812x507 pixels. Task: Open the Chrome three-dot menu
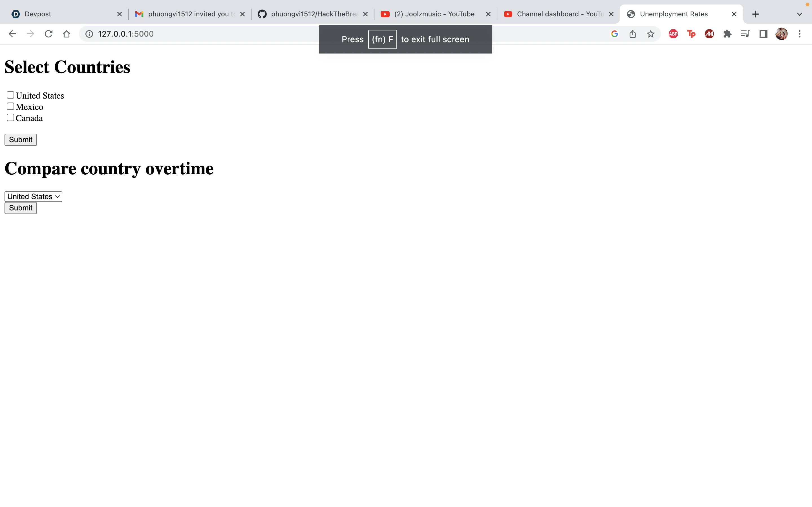tap(799, 34)
